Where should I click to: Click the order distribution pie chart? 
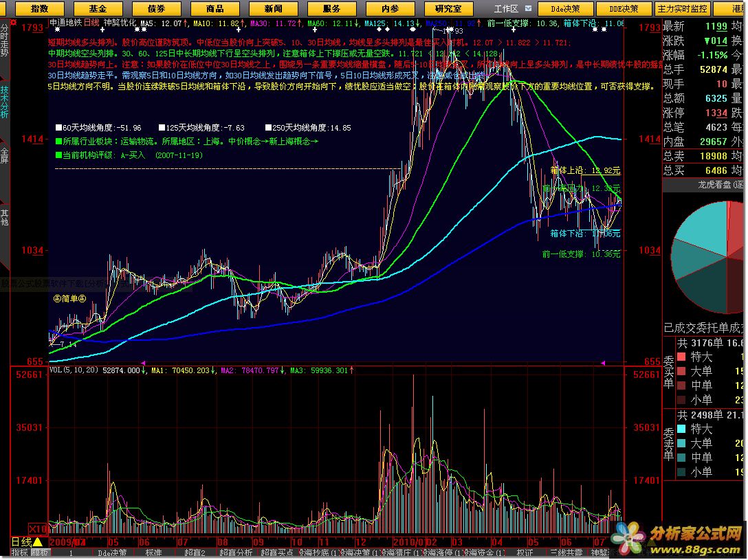(x=708, y=258)
